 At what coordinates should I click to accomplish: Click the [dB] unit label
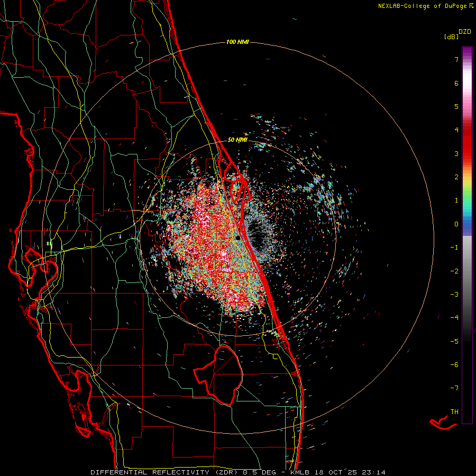451,36
